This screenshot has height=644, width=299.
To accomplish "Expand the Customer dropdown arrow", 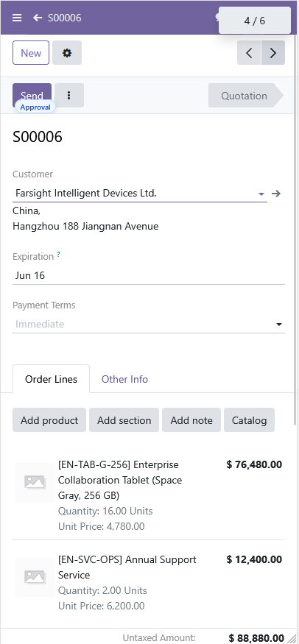I will [x=261, y=194].
